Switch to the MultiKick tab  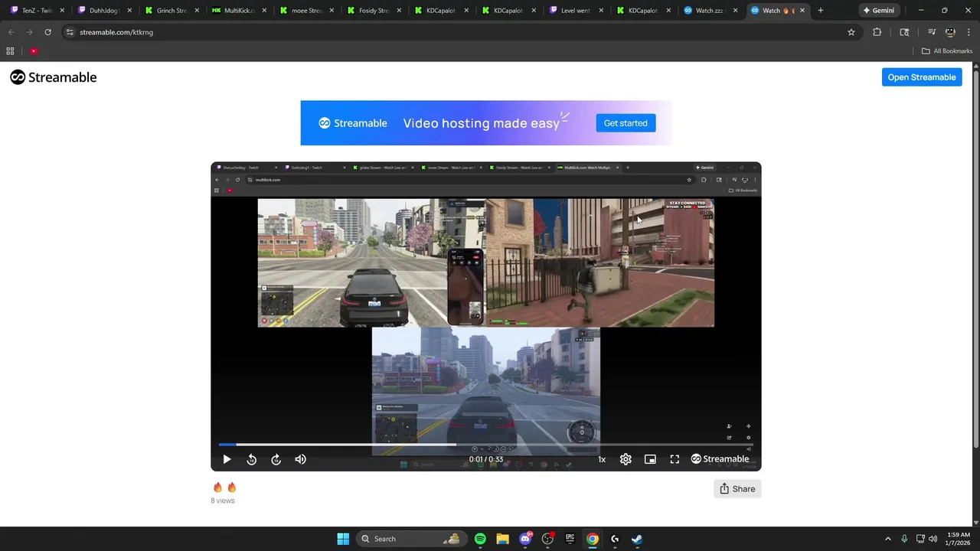pyautogui.click(x=238, y=11)
